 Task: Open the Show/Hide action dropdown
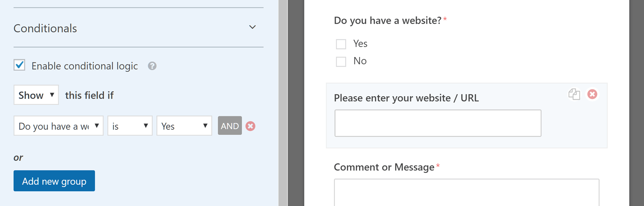(x=36, y=95)
